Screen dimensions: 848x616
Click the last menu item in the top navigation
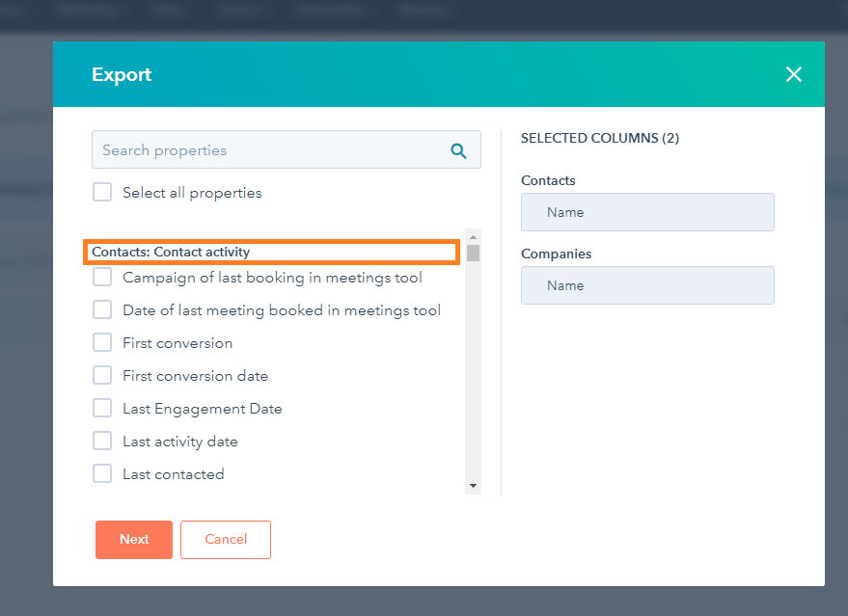[424, 11]
